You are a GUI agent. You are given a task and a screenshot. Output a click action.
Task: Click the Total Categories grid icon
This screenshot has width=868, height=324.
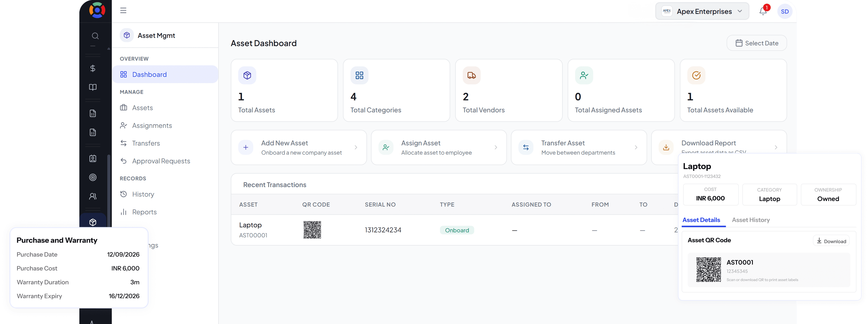click(360, 75)
